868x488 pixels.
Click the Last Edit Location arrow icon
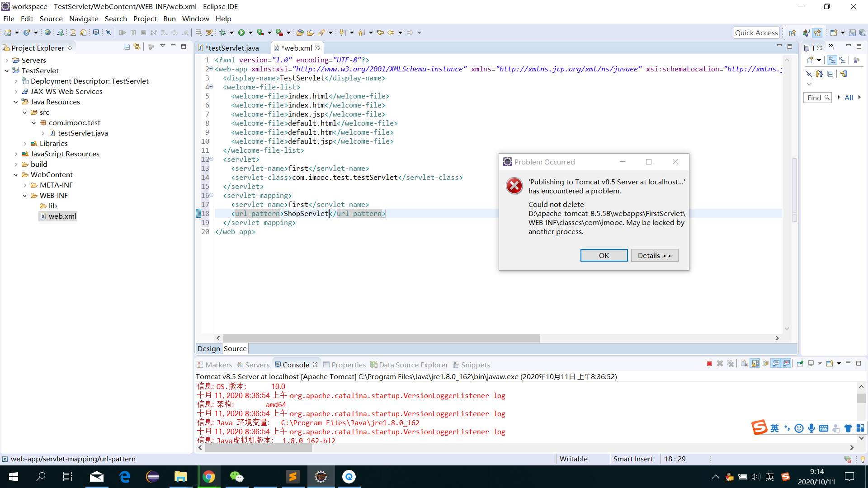[380, 33]
